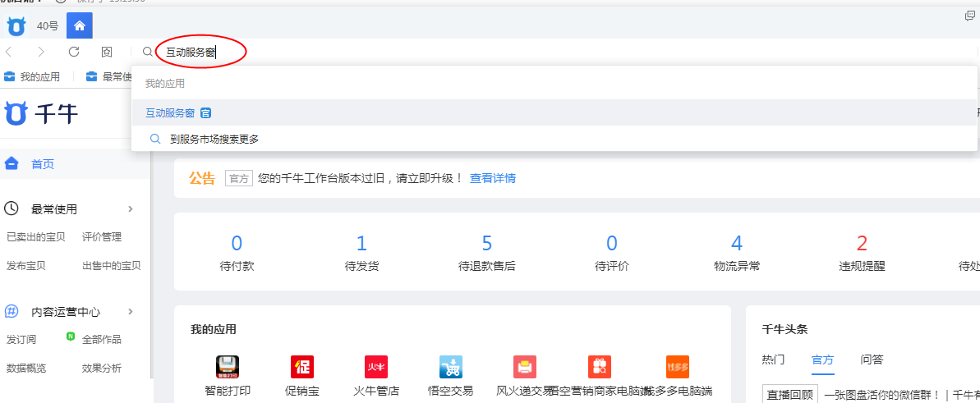Click the window restore icon at top right
Image resolution: width=980 pixels, height=403 pixels.
click(970, 16)
